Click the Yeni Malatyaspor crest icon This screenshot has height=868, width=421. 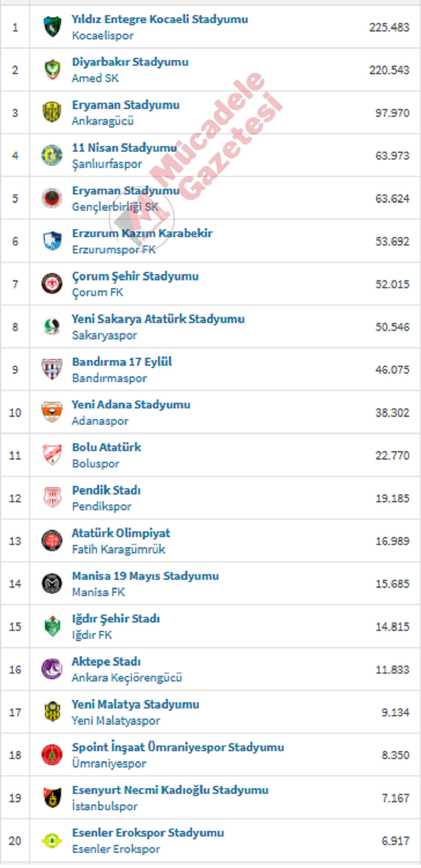(x=52, y=712)
